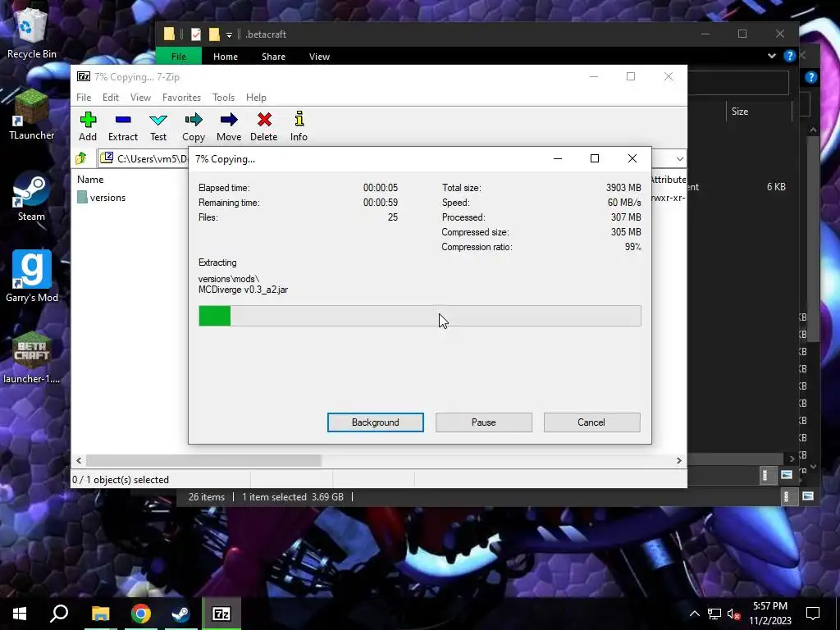Screen dimensions: 840x630
Task: Open the notification center icon
Action: tap(813, 614)
